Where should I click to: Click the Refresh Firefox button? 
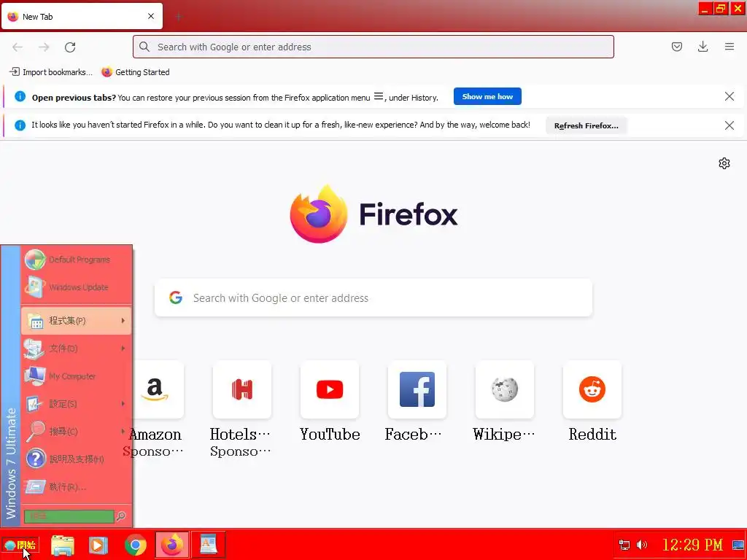pyautogui.click(x=586, y=125)
